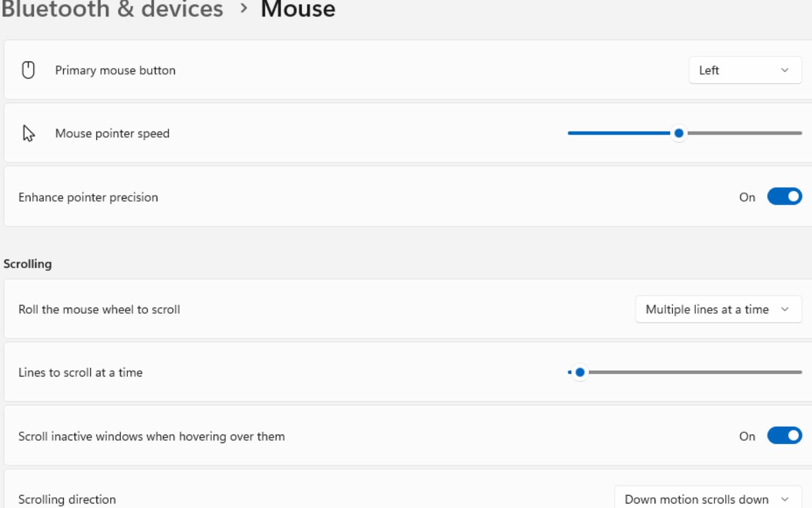Disable Scroll inactive windows toggle
The height and width of the screenshot is (508, 812).
784,436
